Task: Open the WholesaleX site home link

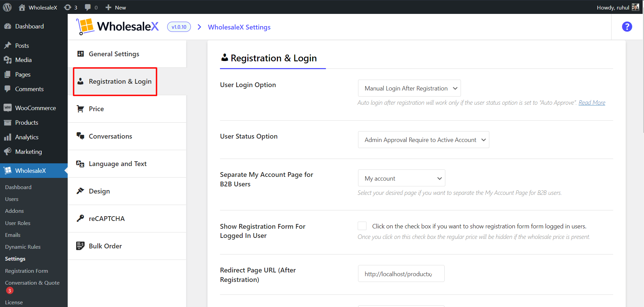Action: tap(38, 7)
